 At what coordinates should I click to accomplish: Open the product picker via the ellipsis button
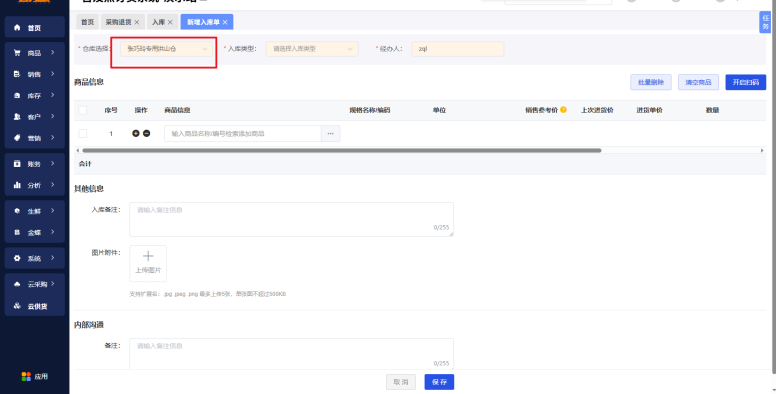331,134
